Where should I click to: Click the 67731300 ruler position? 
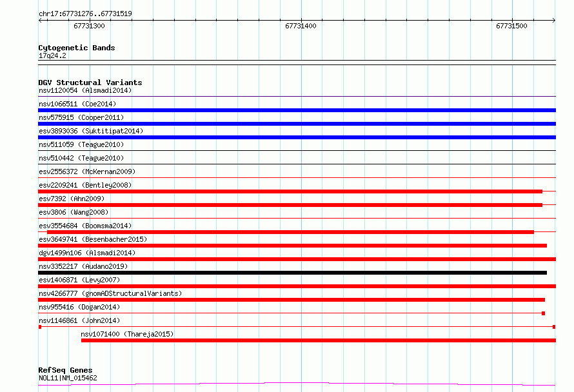89,26
